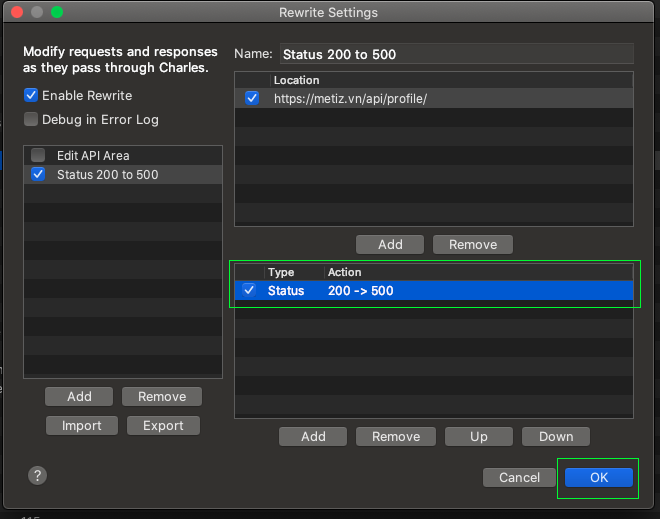The width and height of the screenshot is (660, 519).
Task: Move the selected rule Down
Action: [556, 436]
